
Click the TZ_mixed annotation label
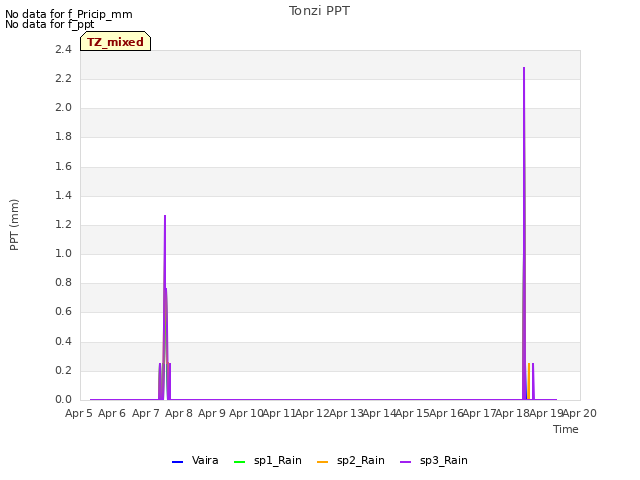(x=116, y=42)
